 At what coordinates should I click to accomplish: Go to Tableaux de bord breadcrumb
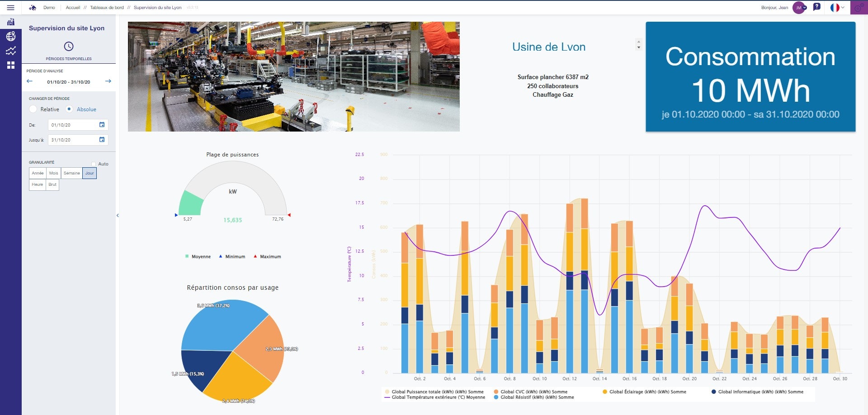click(x=107, y=8)
